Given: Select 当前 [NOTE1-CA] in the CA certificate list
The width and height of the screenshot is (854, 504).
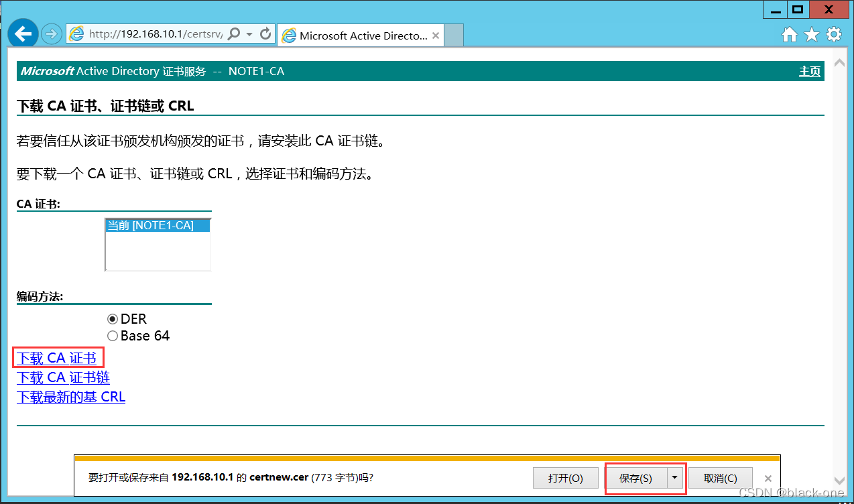Looking at the screenshot, I should pyautogui.click(x=158, y=226).
